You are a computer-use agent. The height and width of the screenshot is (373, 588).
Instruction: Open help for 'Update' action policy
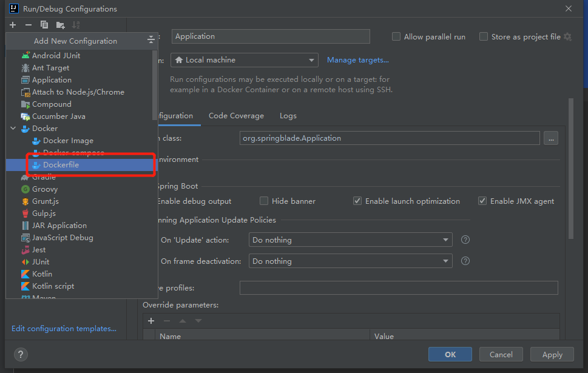[465, 240]
